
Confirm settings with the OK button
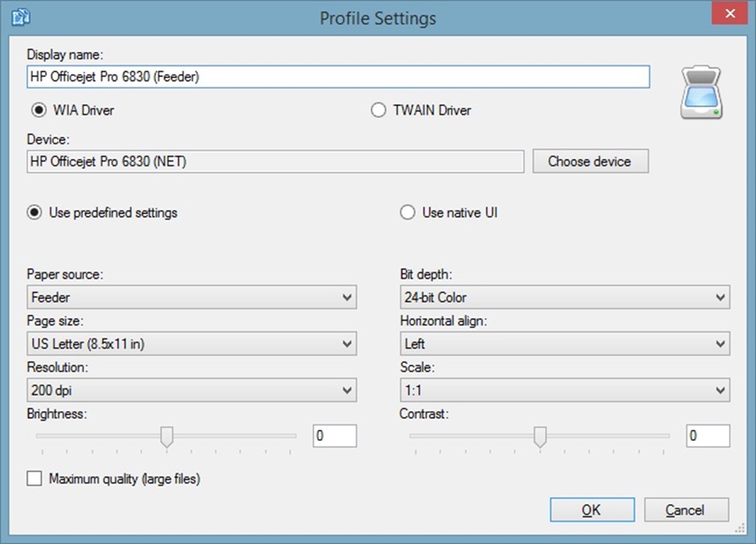pyautogui.click(x=592, y=510)
